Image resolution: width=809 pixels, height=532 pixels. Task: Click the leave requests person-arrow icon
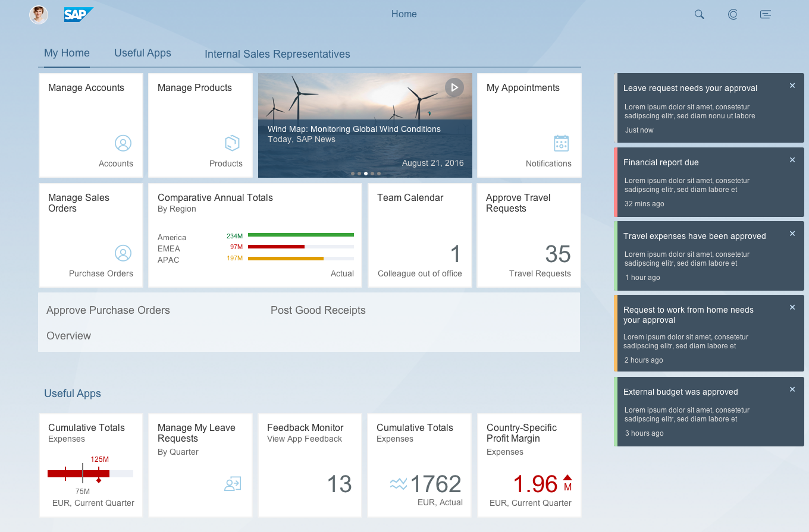coord(233,484)
